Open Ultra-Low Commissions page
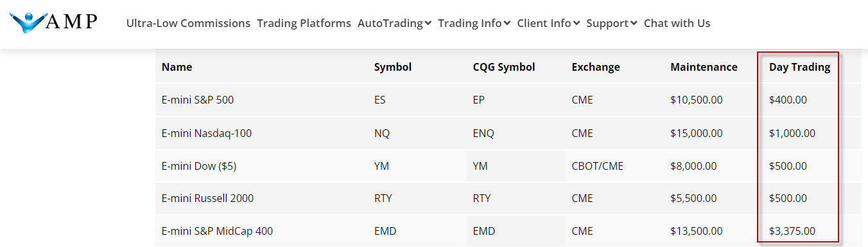The height and width of the screenshot is (247, 868). click(188, 23)
